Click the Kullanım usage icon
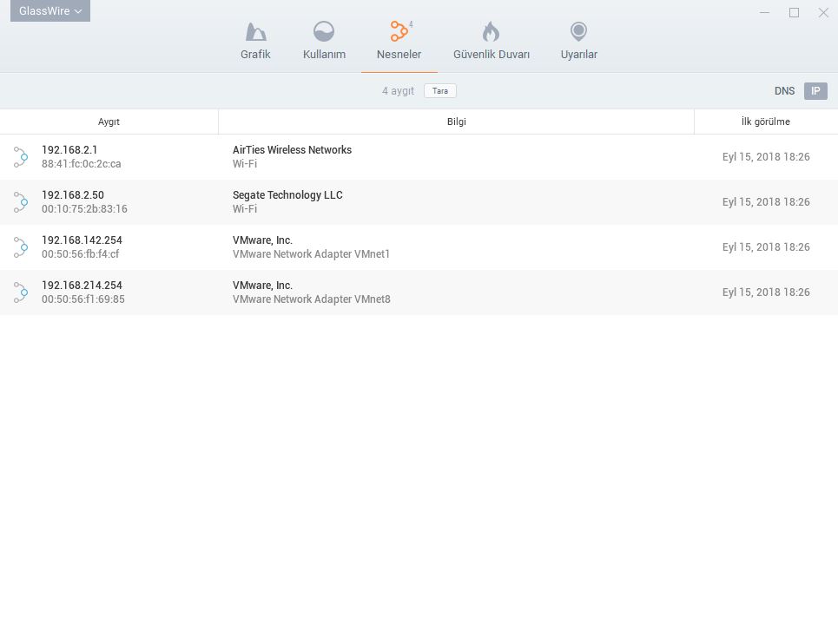The width and height of the screenshot is (838, 644). pyautogui.click(x=324, y=31)
